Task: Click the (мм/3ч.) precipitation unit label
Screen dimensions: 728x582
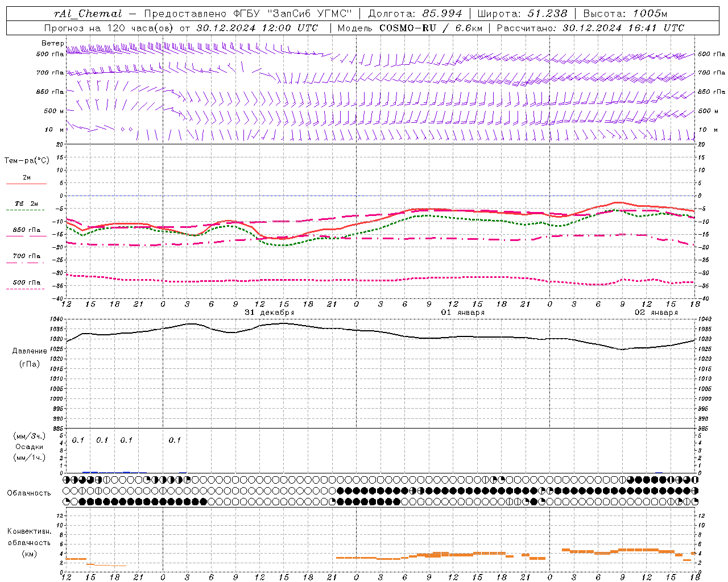Action: pyautogui.click(x=29, y=436)
